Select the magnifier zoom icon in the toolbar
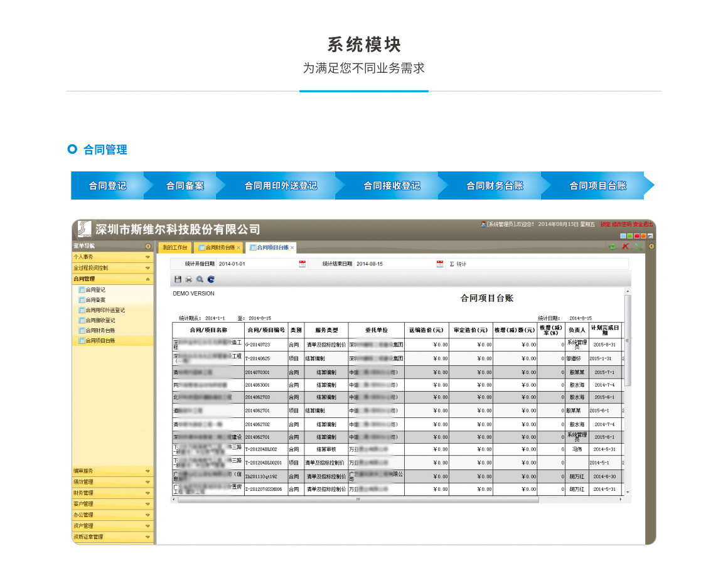728x563 pixels. 199,279
